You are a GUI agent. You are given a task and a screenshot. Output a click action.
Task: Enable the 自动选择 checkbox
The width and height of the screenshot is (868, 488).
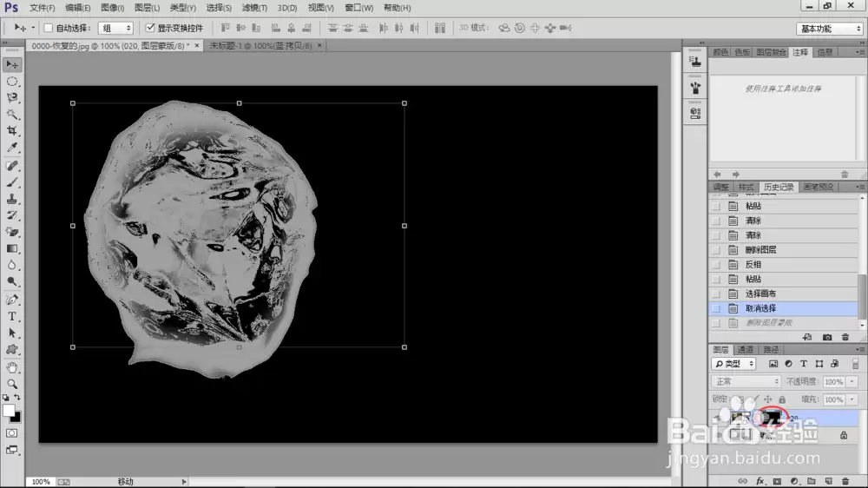(x=48, y=28)
